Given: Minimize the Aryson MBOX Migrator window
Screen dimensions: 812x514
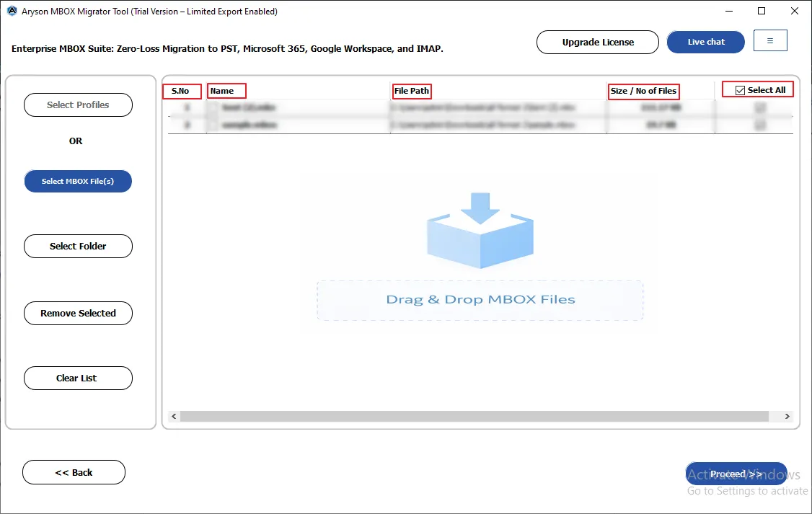Looking at the screenshot, I should [x=729, y=11].
